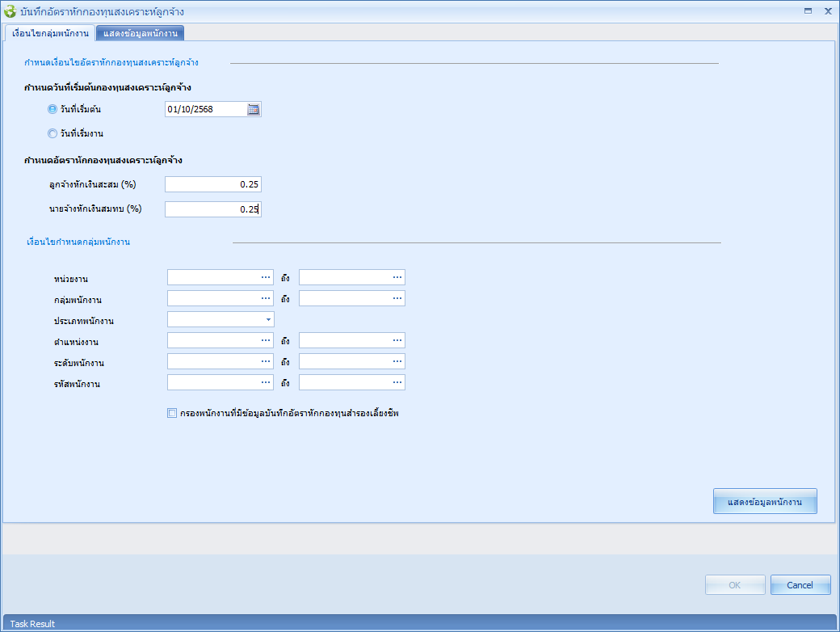Screen dimensions: 840x632
Task: Switch to the แสดงข้อมูลพนักงาน tab
Action: click(x=141, y=33)
